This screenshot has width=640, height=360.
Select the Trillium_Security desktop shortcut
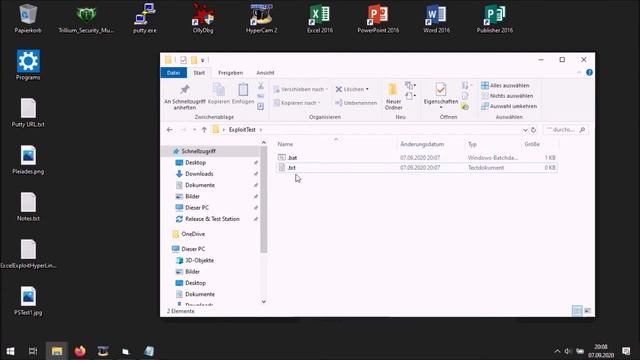[86, 18]
